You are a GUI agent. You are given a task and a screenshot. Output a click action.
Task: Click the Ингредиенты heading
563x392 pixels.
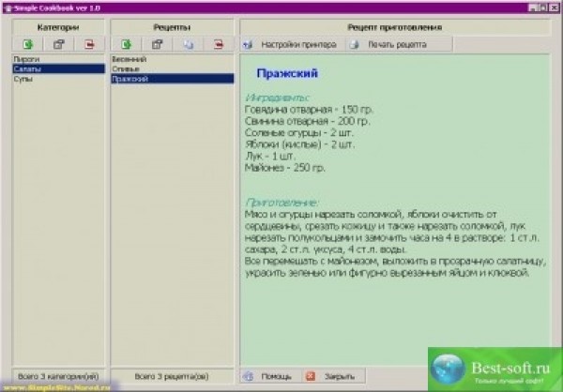click(x=277, y=98)
